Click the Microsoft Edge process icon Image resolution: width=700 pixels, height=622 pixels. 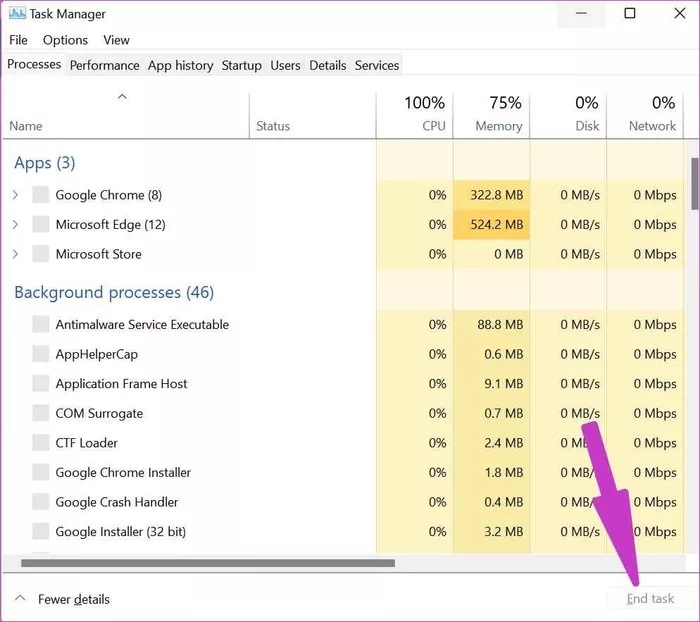coord(41,225)
